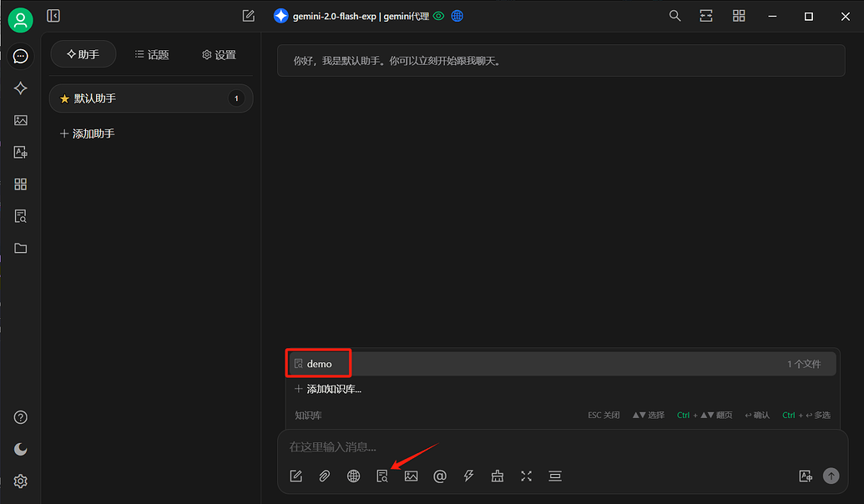Switch to the 话题 tab

152,55
